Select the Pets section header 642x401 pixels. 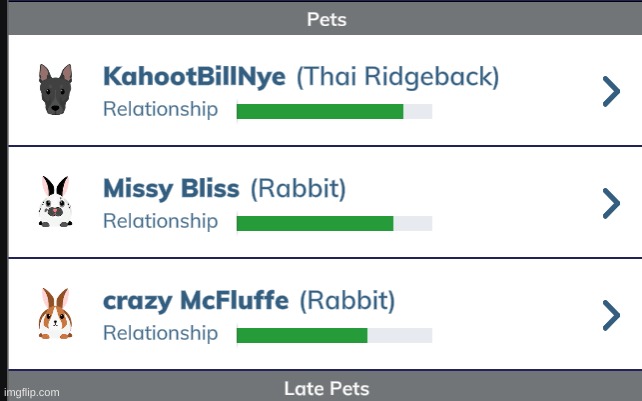coord(327,19)
